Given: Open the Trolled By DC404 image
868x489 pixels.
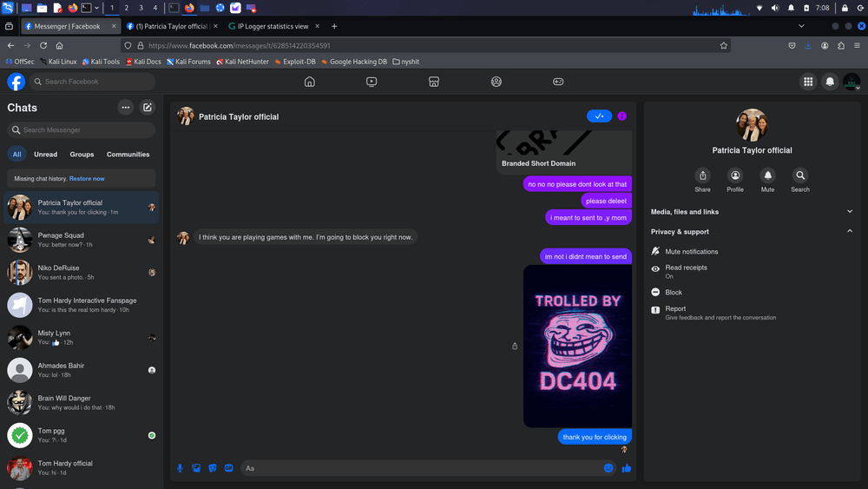Looking at the screenshot, I should tap(577, 346).
